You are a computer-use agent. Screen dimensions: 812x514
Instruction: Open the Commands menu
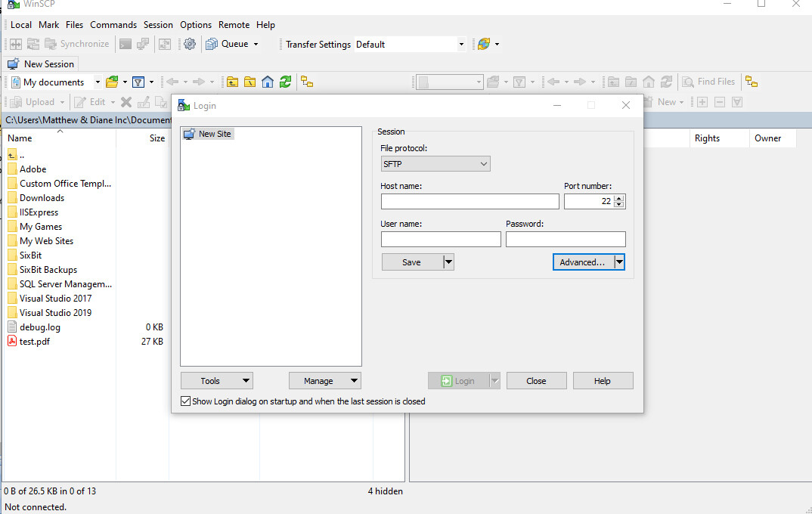113,25
